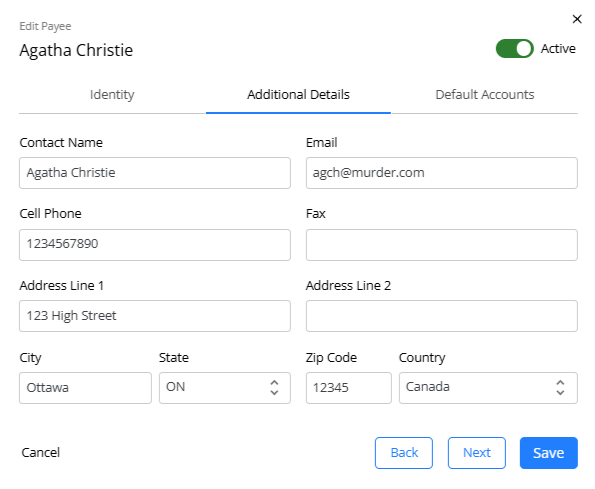Cancel editing the payee
The width and height of the screenshot is (595, 489).
pyautogui.click(x=41, y=453)
